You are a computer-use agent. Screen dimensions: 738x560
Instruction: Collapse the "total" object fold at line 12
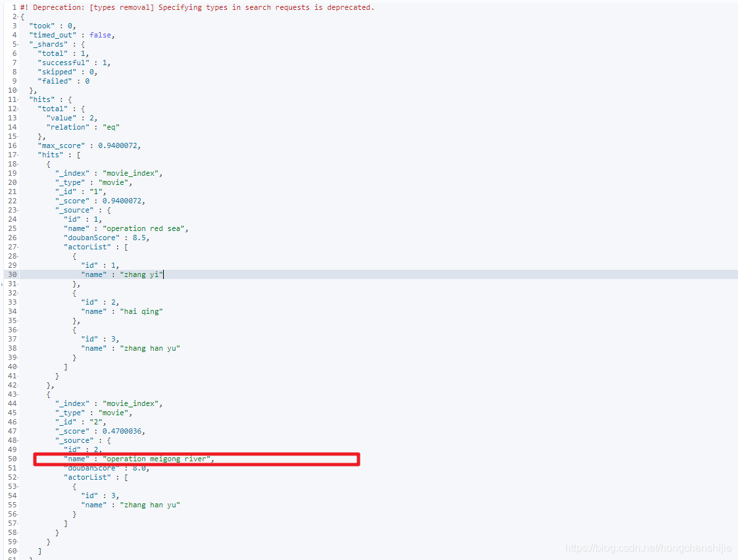coord(18,109)
